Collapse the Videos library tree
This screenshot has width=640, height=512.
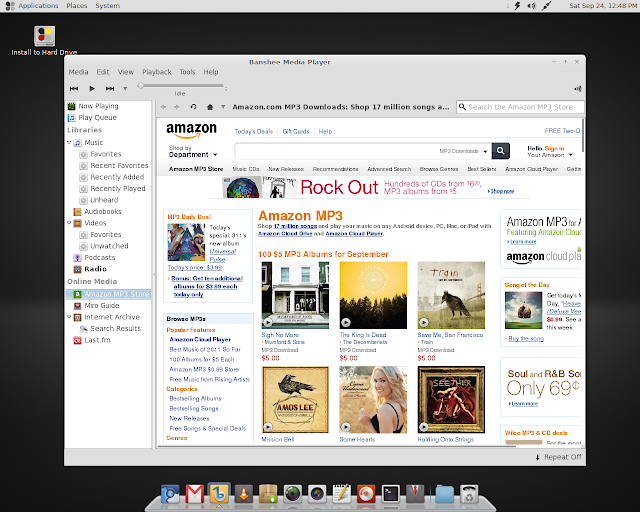[x=69, y=223]
